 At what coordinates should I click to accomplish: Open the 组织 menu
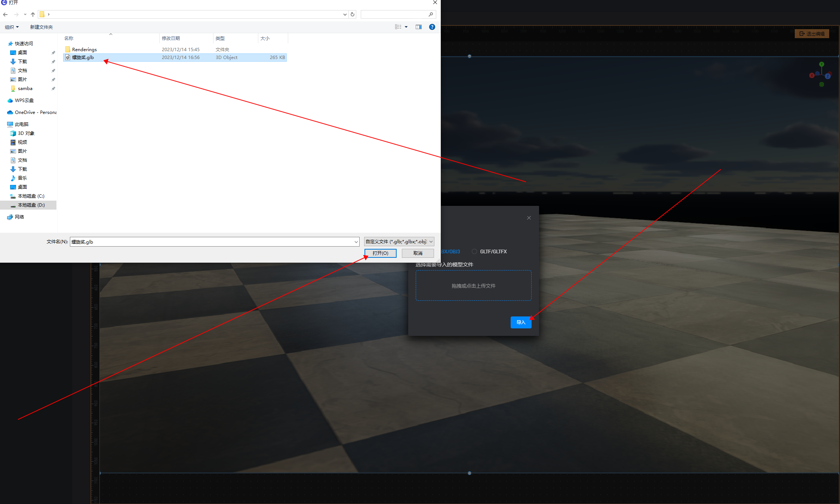coord(12,27)
